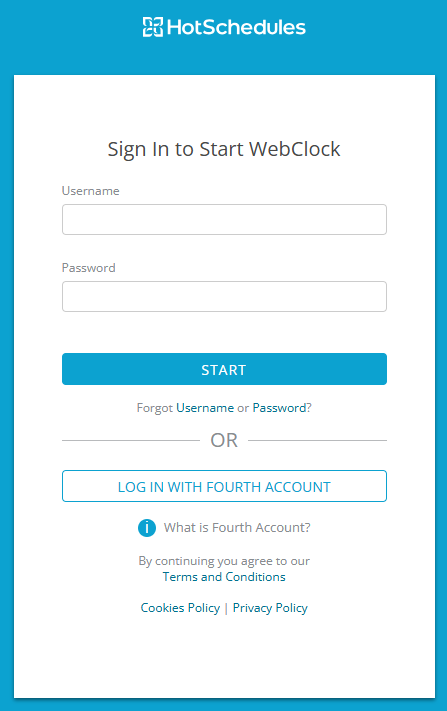Image resolution: width=447 pixels, height=711 pixels.
Task: Open the Cookies Policy link
Action: pyautogui.click(x=180, y=608)
